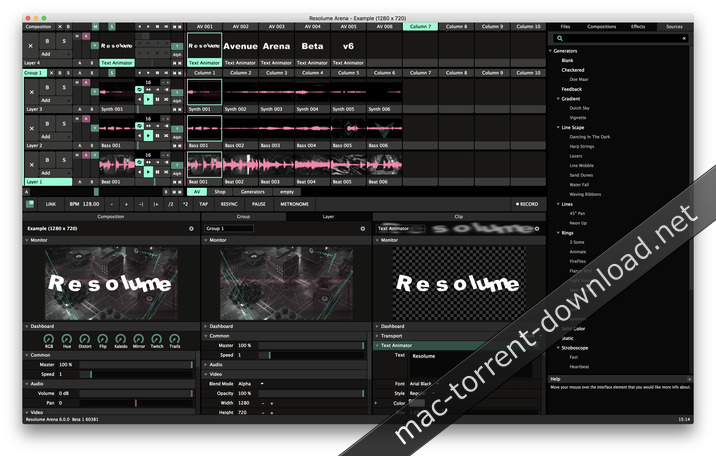The image size is (716, 456).
Task: Click the play button on Layer 3 transport
Action: pos(148,99)
